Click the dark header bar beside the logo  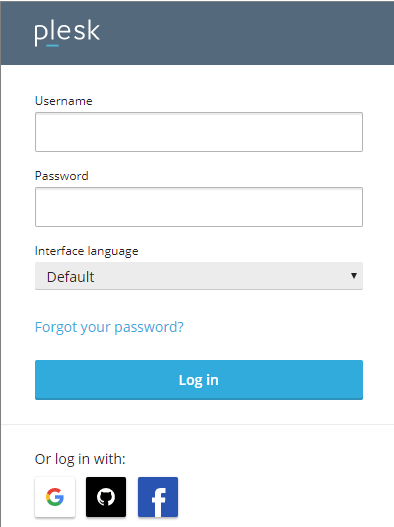245,33
